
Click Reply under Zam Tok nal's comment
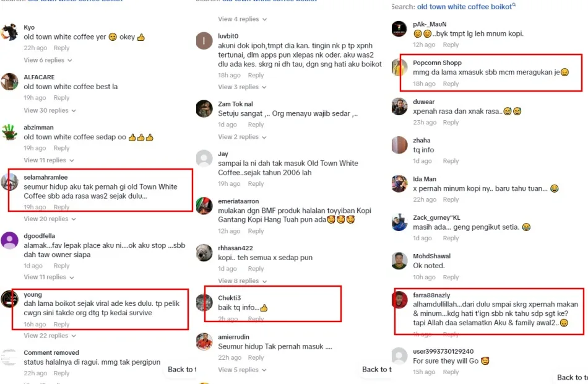click(x=256, y=125)
